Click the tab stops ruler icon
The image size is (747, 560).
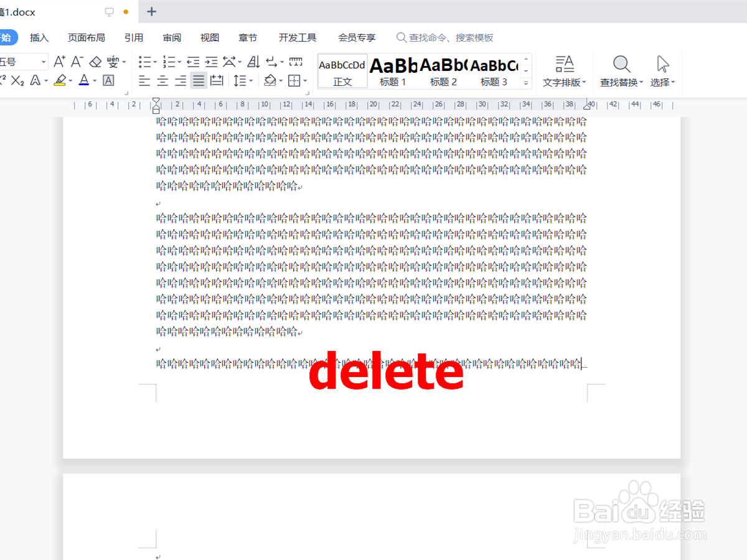[x=296, y=62]
